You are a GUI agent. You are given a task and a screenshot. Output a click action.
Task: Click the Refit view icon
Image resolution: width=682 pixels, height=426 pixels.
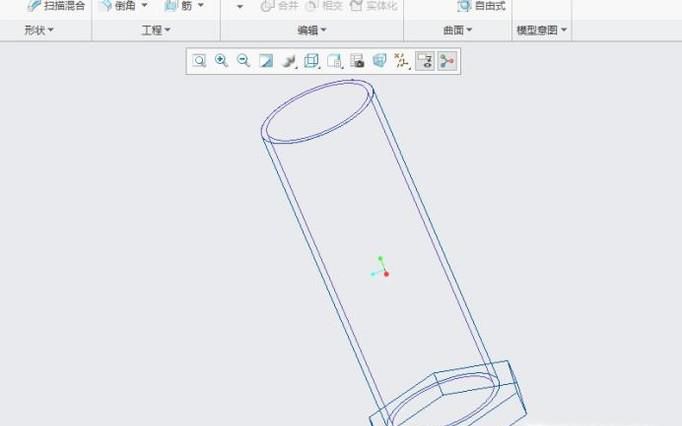coord(200,61)
